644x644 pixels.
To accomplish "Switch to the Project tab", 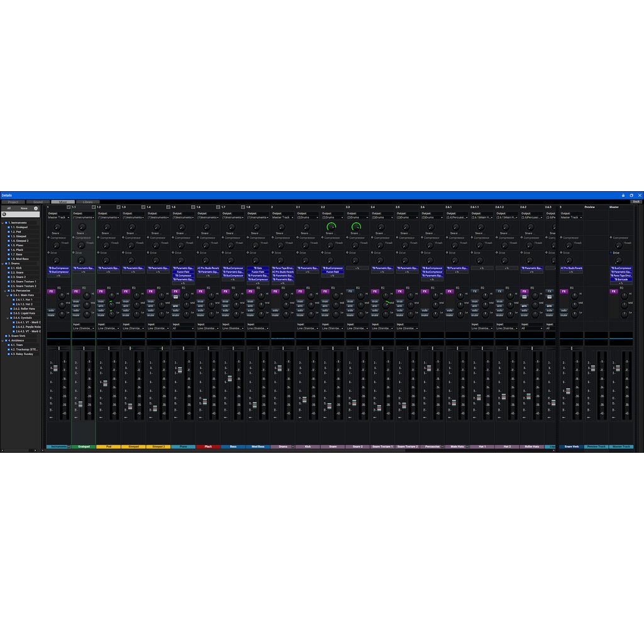I will click(x=13, y=202).
